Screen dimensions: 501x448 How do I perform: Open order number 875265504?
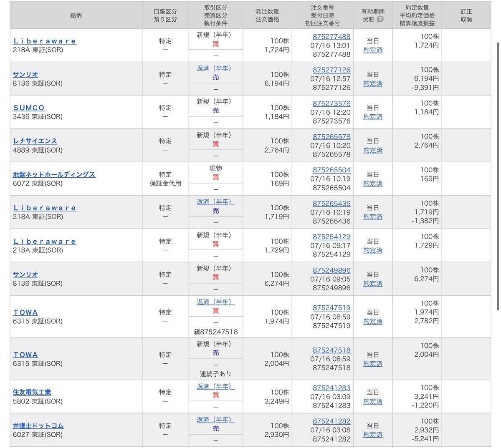(x=331, y=170)
